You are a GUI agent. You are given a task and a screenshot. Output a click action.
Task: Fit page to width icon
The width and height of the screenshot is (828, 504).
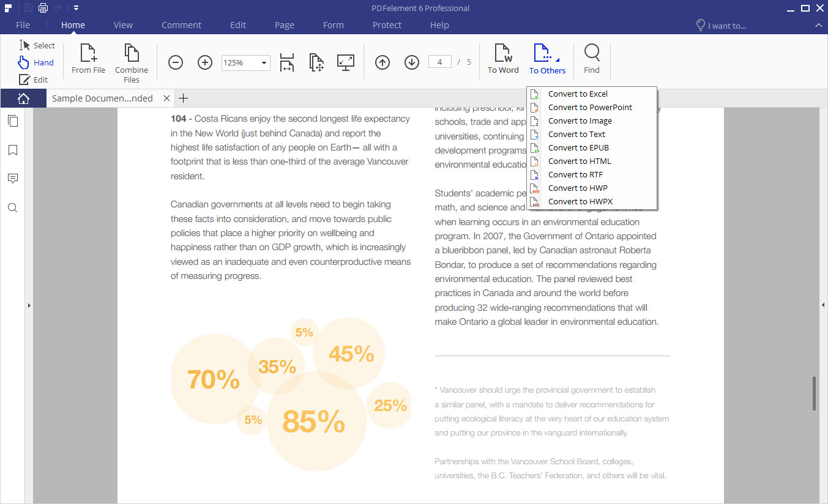(286, 62)
